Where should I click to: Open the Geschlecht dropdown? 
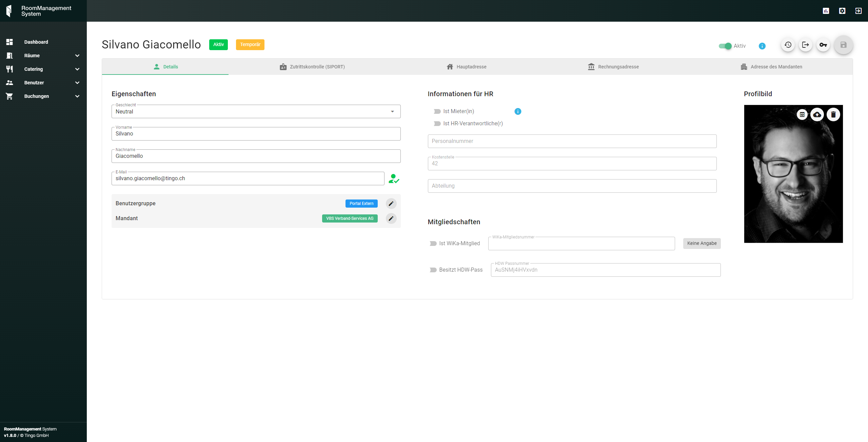click(256, 111)
